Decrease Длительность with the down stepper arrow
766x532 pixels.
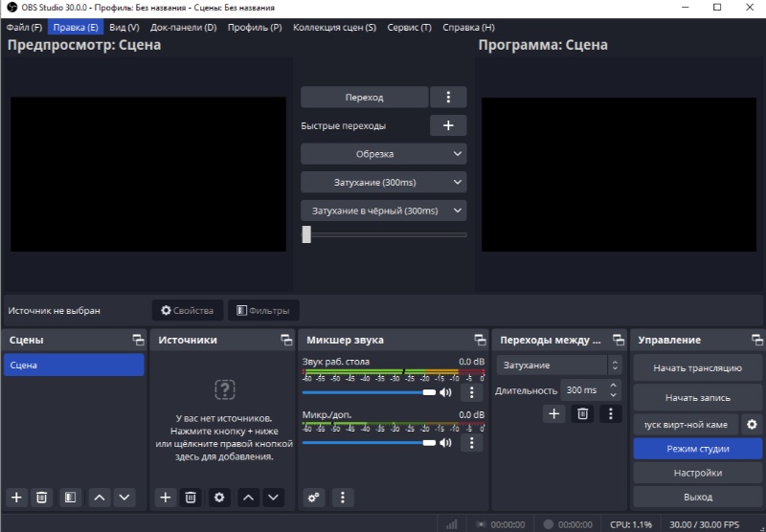[x=614, y=395]
